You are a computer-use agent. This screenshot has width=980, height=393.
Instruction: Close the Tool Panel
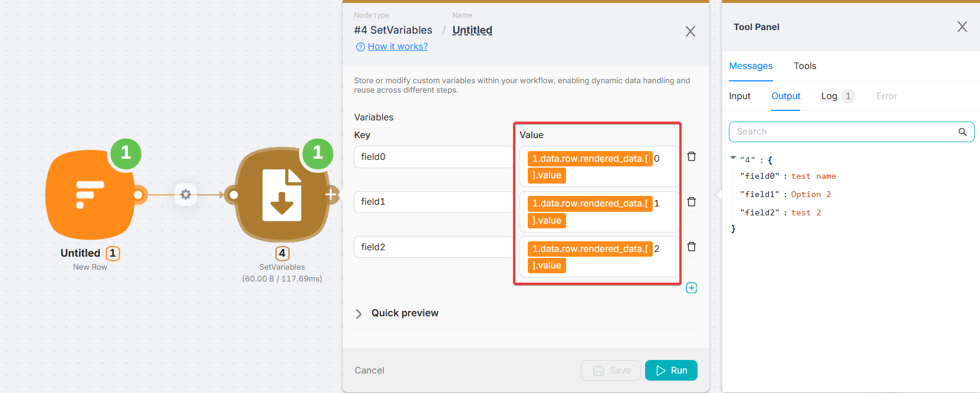[962, 27]
